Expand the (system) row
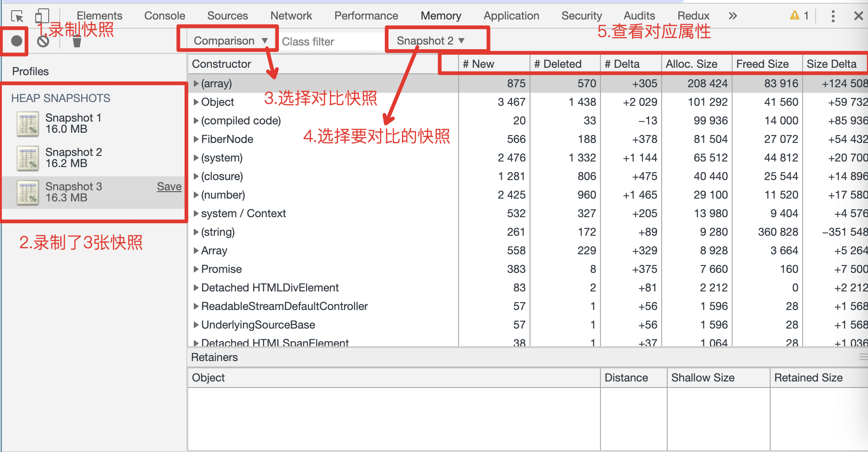 (x=196, y=158)
